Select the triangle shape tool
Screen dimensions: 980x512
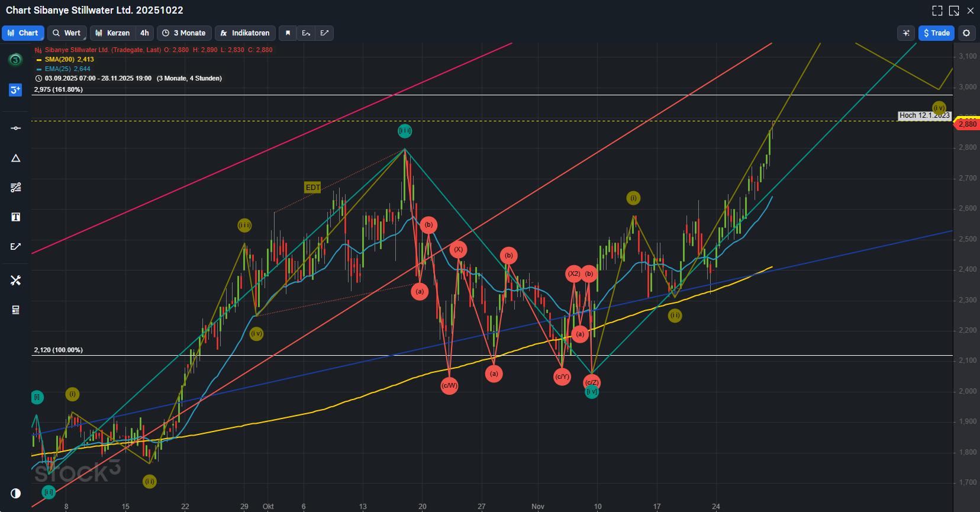(x=16, y=158)
